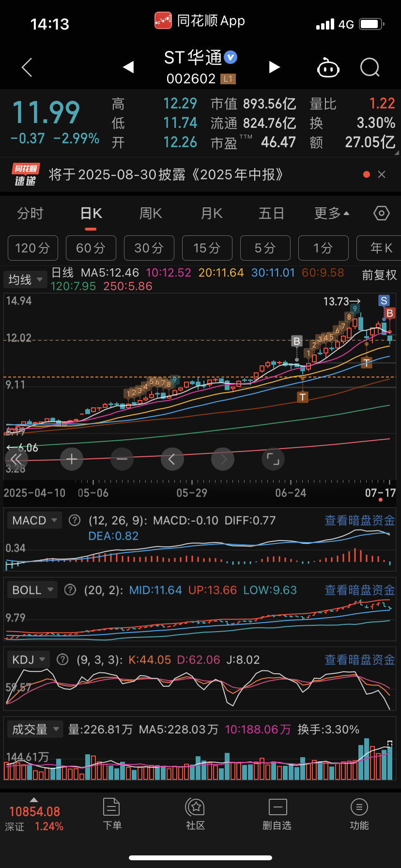Open BOLL help question mark
This screenshot has height=868, width=401.
tap(70, 590)
